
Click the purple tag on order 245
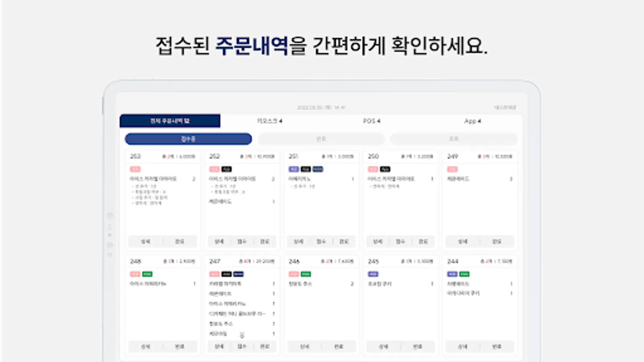tap(373, 274)
